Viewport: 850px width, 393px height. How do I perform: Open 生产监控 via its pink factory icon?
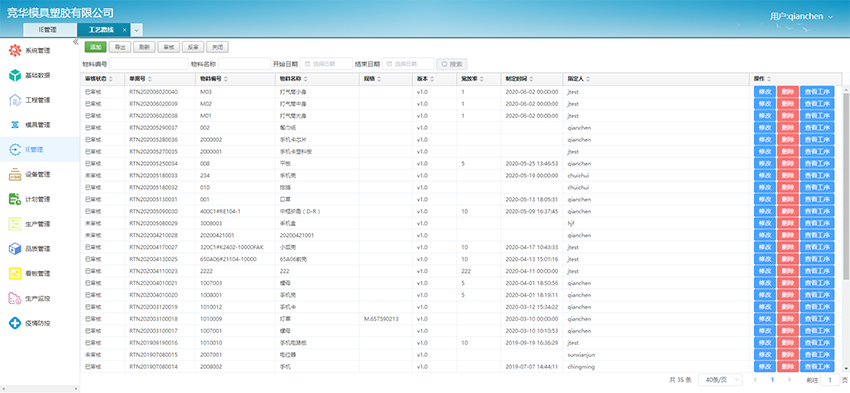15,299
